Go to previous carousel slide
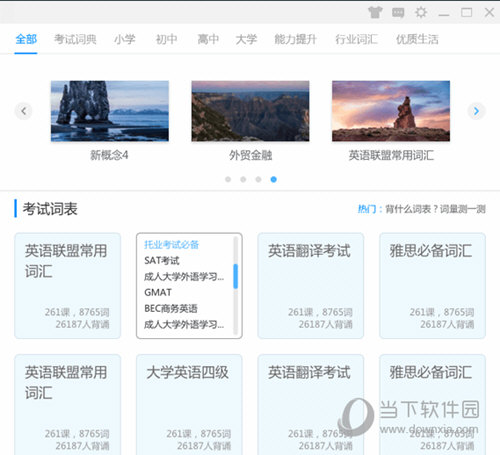The image size is (500, 455). pyautogui.click(x=23, y=111)
